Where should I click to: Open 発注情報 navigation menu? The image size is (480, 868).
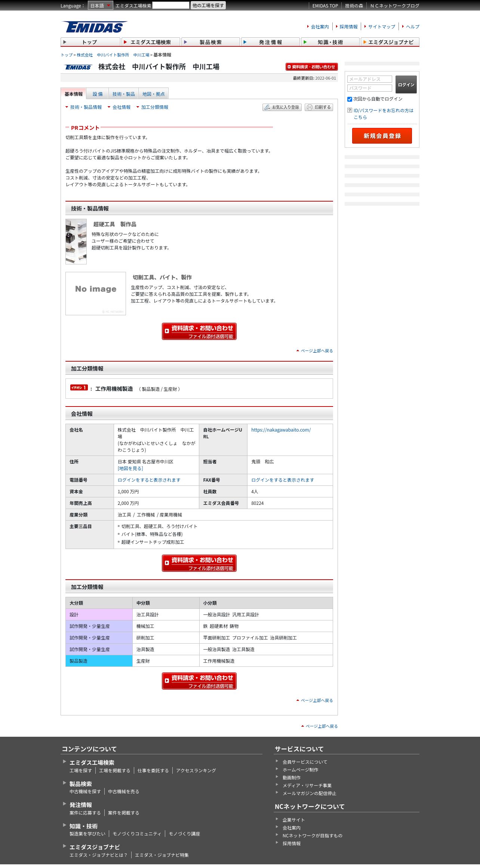270,42
